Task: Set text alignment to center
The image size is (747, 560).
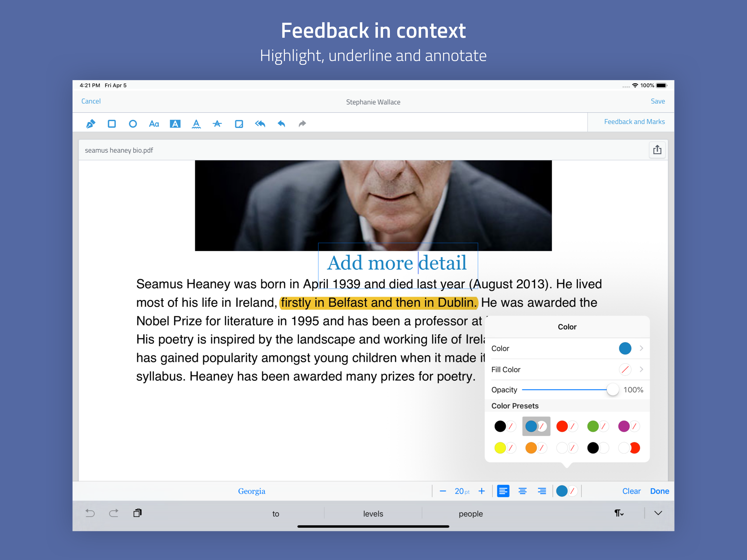Action: point(523,491)
